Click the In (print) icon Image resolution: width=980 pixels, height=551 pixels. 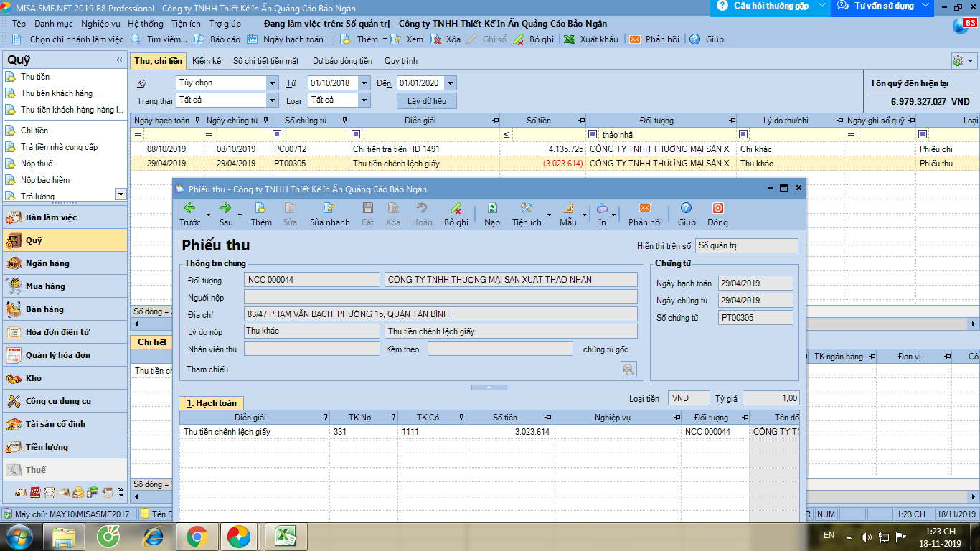click(x=602, y=209)
